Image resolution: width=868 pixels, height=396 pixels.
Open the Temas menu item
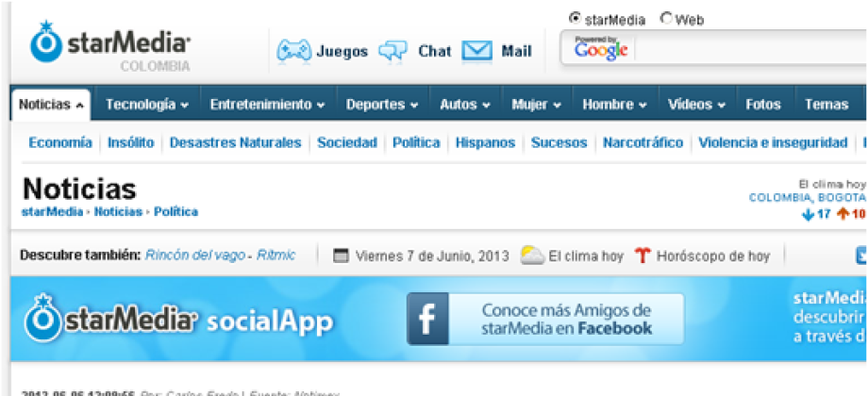pyautogui.click(x=826, y=104)
